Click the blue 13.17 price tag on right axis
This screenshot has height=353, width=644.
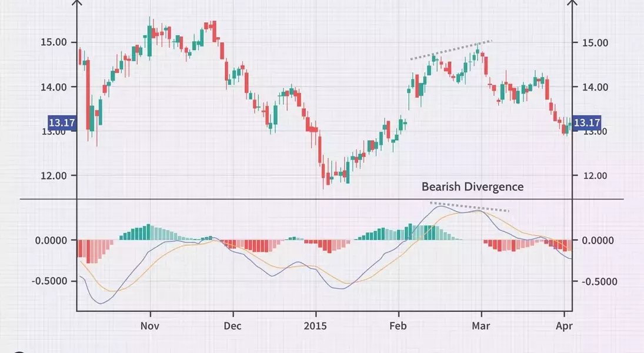tap(586, 123)
